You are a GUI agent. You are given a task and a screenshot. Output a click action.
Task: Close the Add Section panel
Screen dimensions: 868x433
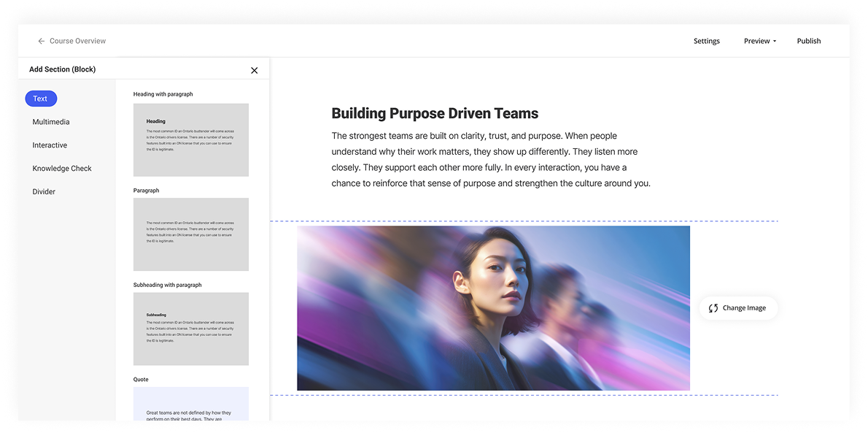click(254, 70)
